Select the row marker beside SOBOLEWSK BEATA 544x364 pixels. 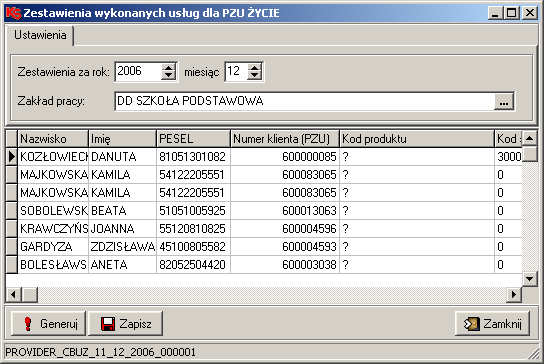click(x=12, y=211)
